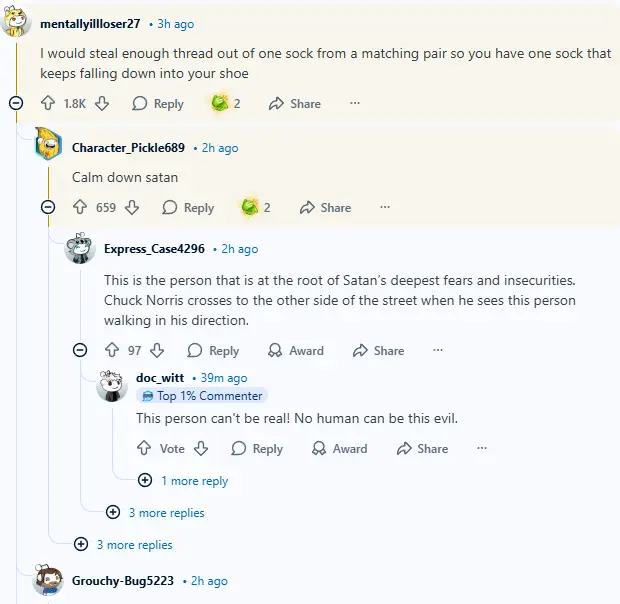Click the "39m ago" timestamp on doc_witt's comment
620x604 pixels.
point(224,378)
